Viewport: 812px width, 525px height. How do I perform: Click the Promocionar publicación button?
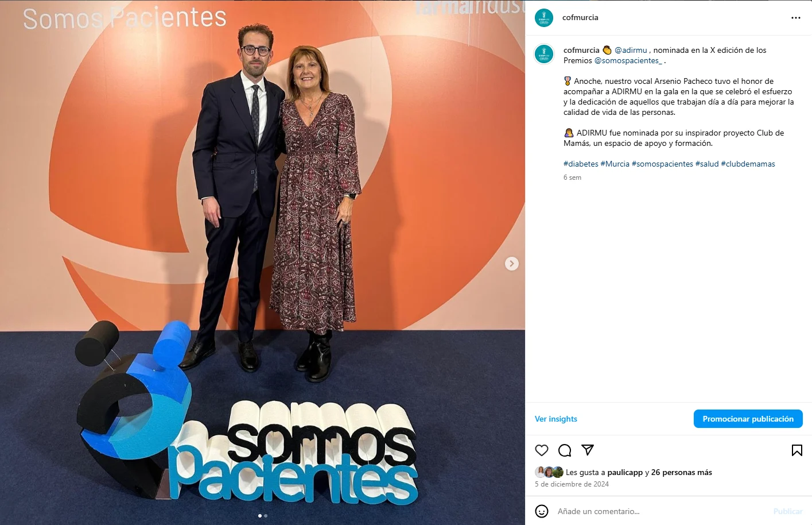pyautogui.click(x=748, y=419)
